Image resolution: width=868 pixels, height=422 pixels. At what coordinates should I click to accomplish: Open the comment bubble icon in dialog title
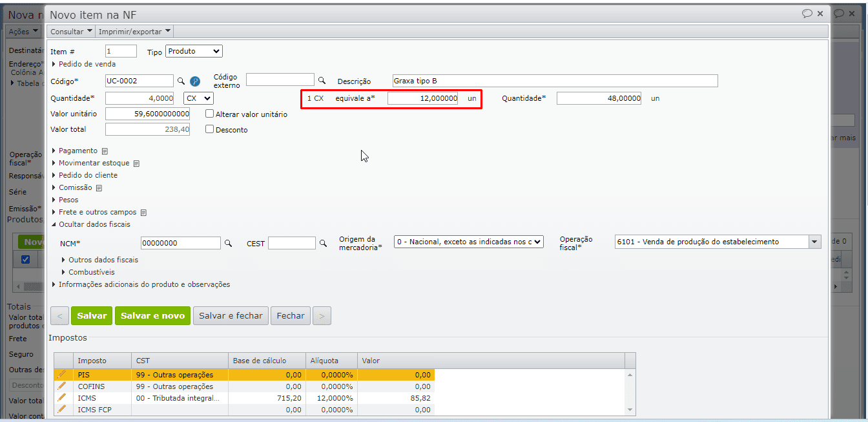coord(807,14)
